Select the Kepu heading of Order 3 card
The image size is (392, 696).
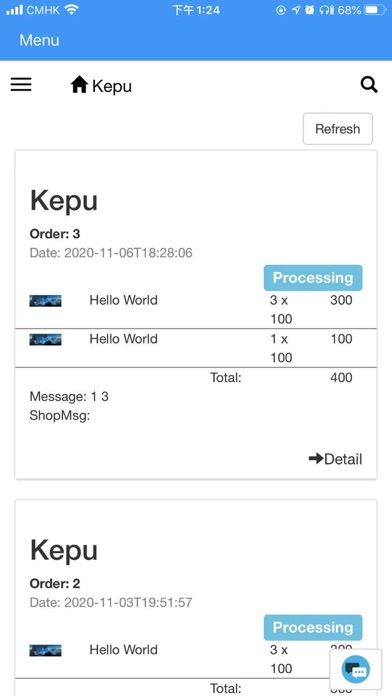pyautogui.click(x=63, y=201)
